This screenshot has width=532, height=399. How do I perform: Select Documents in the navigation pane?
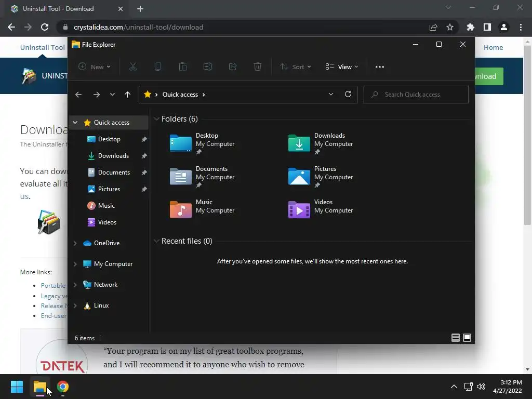[109, 172]
